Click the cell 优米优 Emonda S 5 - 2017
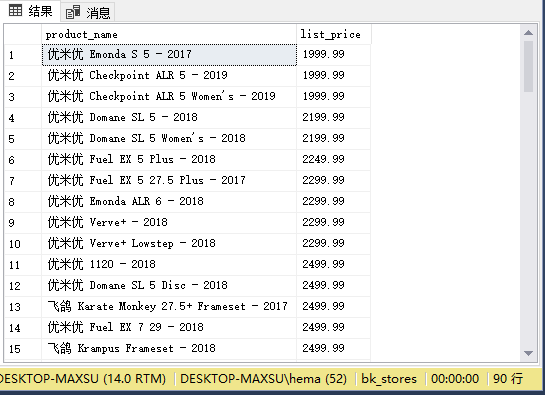The image size is (545, 395). [169, 55]
